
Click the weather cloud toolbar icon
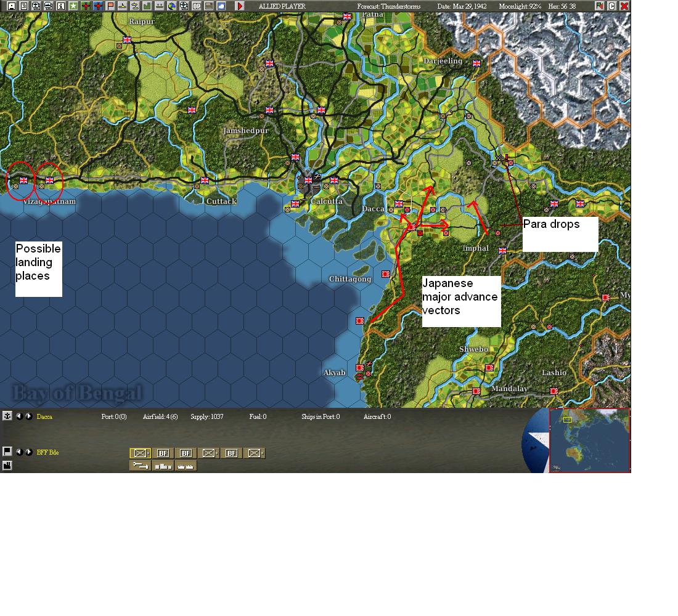coord(221,6)
